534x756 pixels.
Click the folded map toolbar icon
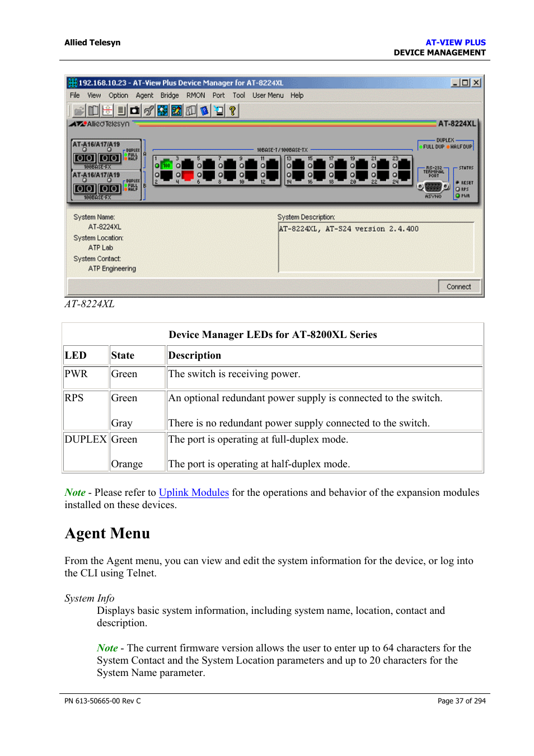point(191,111)
